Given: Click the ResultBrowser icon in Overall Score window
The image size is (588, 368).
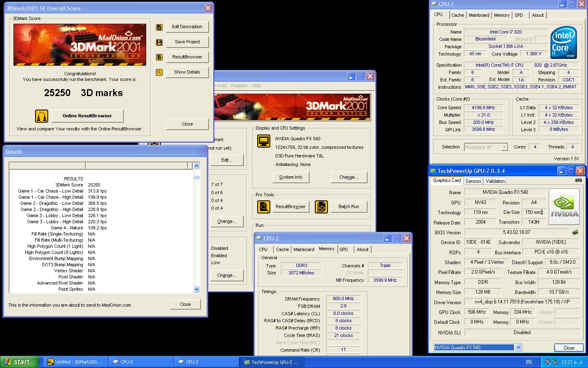Looking at the screenshot, I should [x=159, y=57].
